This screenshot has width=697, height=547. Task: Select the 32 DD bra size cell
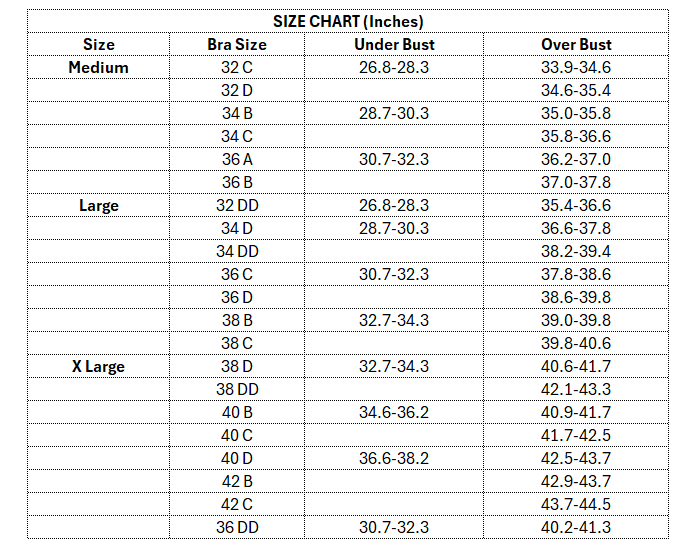pos(237,205)
